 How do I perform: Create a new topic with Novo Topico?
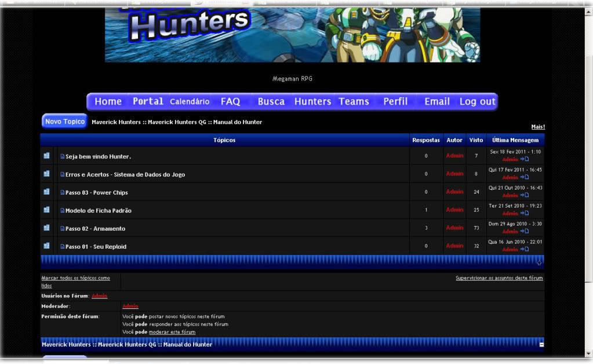65,121
